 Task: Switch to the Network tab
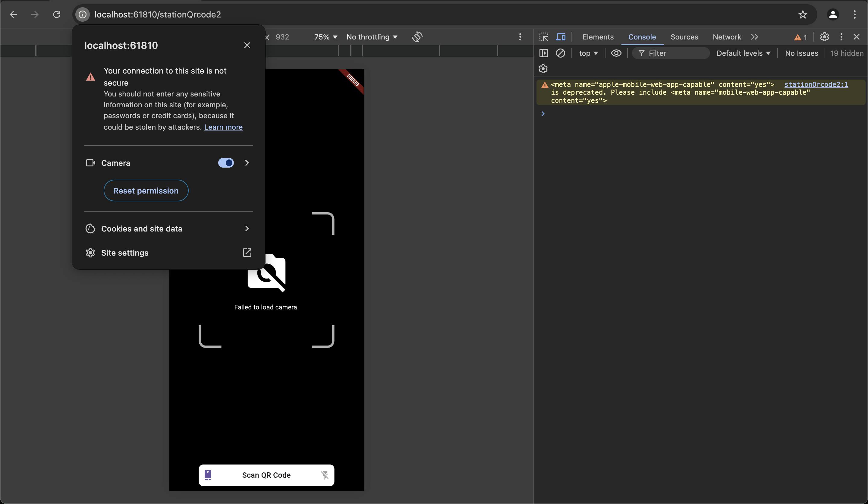point(727,37)
